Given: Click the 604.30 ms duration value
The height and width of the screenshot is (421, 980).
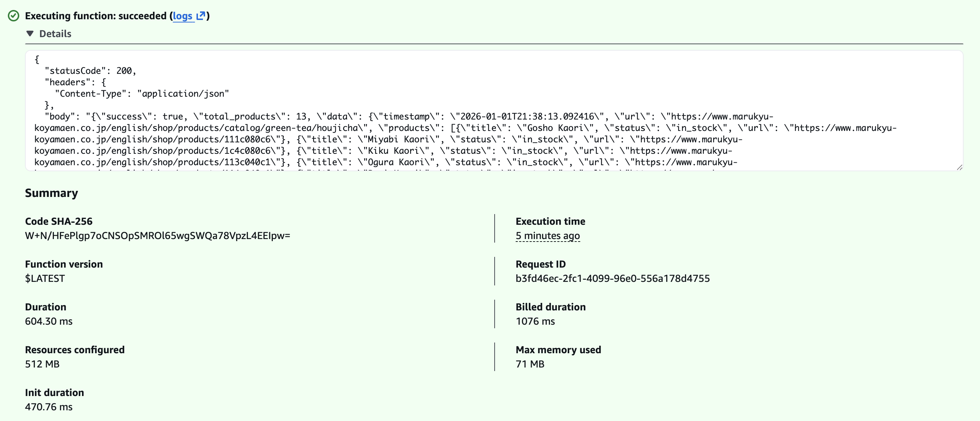Looking at the screenshot, I should coord(49,321).
